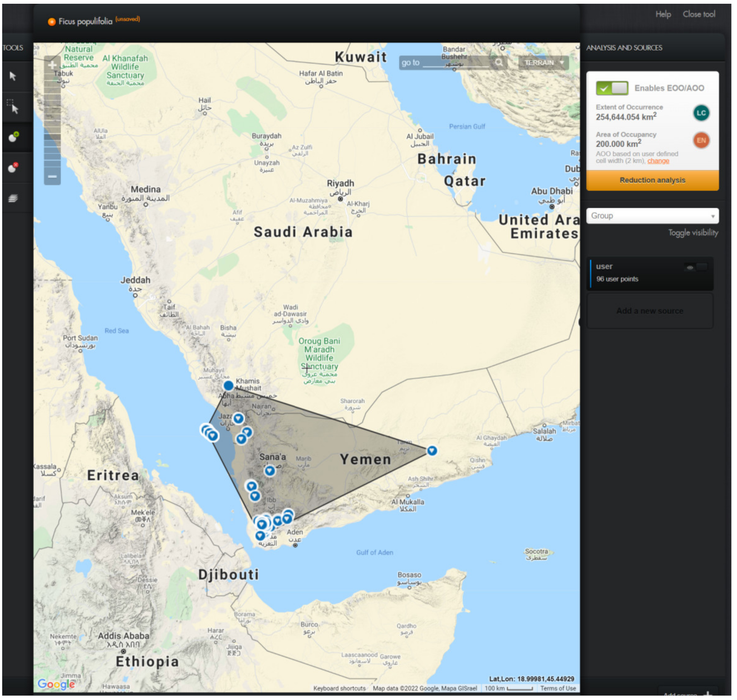Screen dimensions: 737x700
Task: Activate the marquee selection tool
Action: (x=13, y=107)
